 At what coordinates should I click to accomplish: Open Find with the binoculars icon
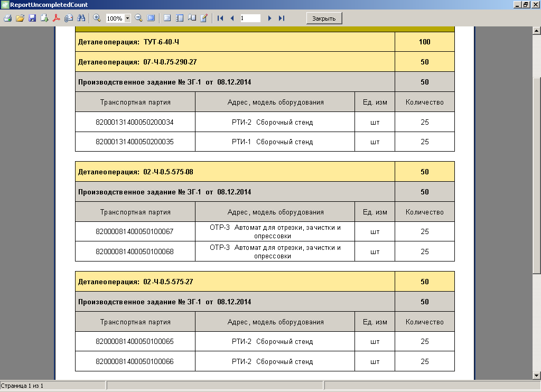81,18
